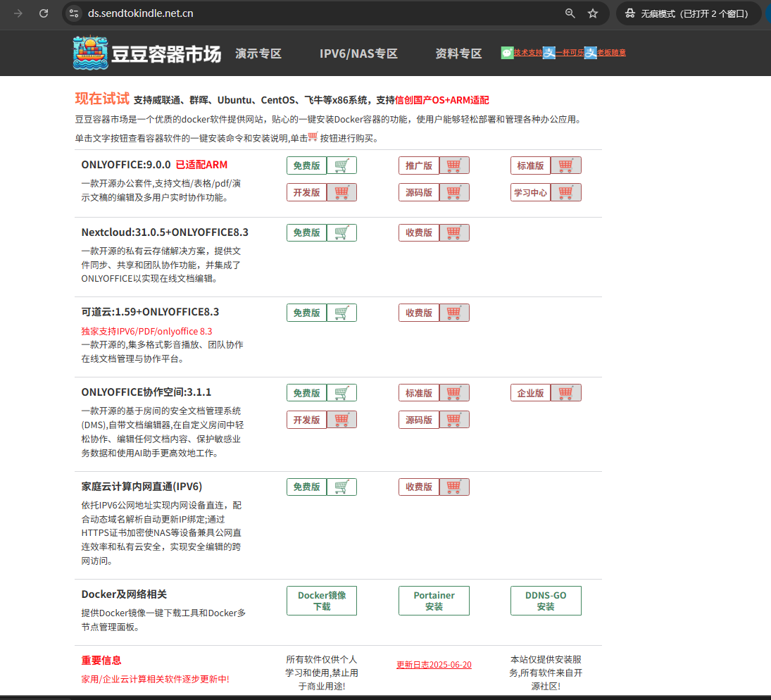Click cart icon beside ONLYOFFICE 推广版
Viewport: 771px width, 700px height.
[x=454, y=165]
